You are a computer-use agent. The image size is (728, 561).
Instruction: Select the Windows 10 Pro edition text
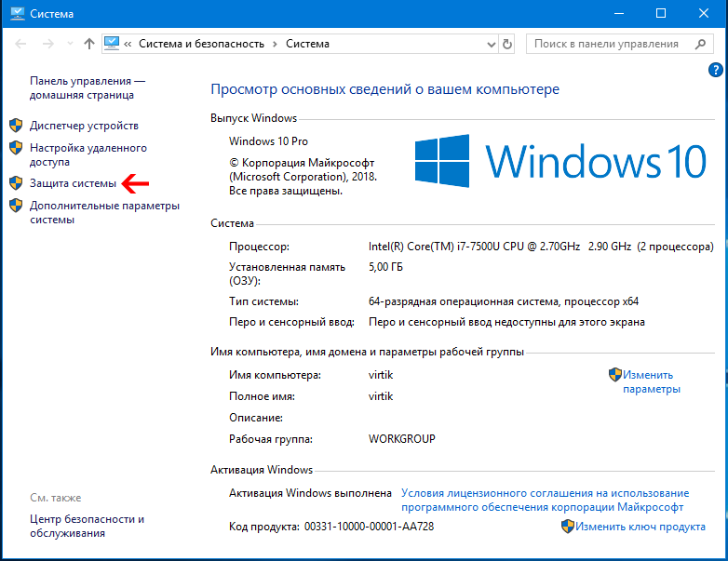268,141
